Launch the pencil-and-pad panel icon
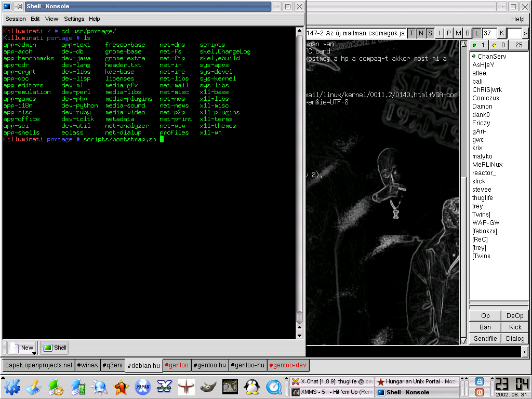The image size is (532, 399). point(33,387)
